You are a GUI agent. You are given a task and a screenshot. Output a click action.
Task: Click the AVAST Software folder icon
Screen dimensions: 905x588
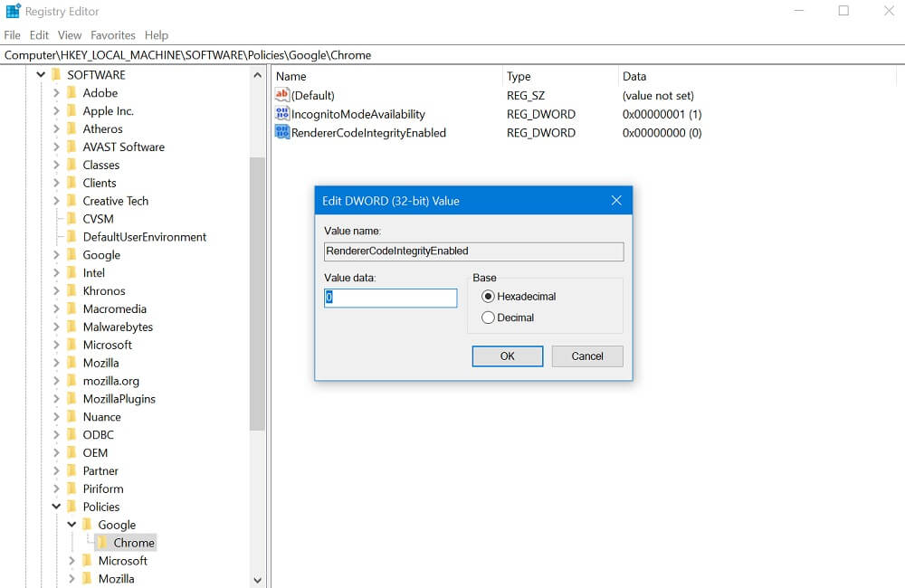(72, 147)
